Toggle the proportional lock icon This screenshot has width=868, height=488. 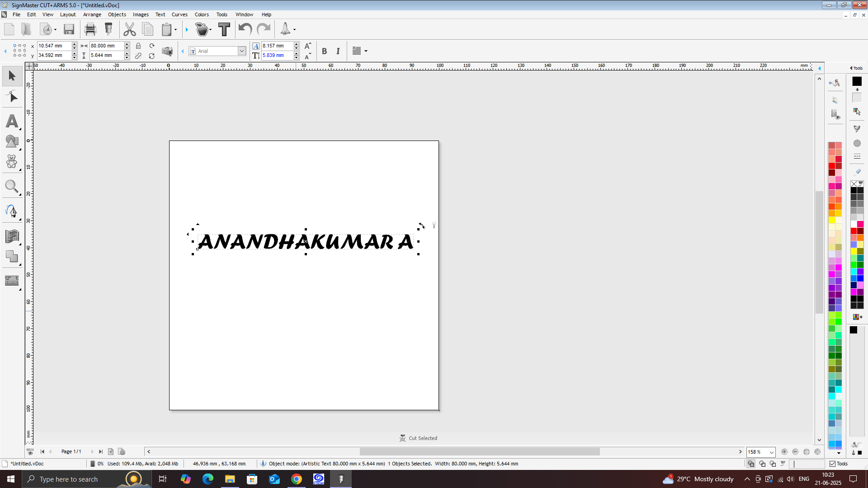pos(138,46)
